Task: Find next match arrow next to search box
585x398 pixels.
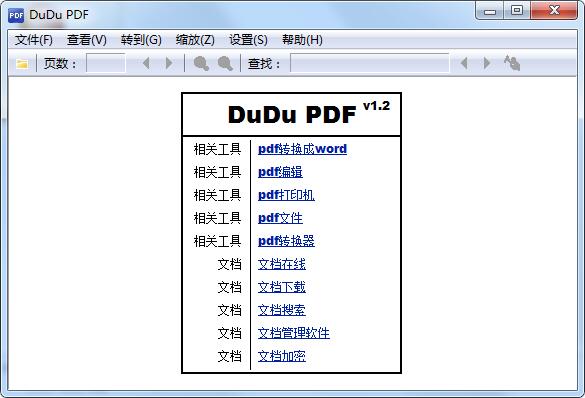Action: [x=487, y=63]
